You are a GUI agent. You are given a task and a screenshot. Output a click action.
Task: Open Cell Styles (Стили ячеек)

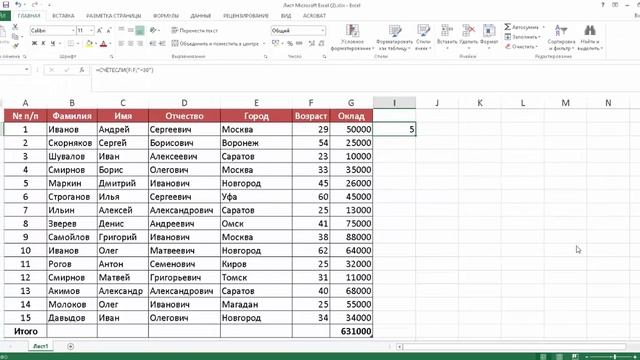coord(423,37)
